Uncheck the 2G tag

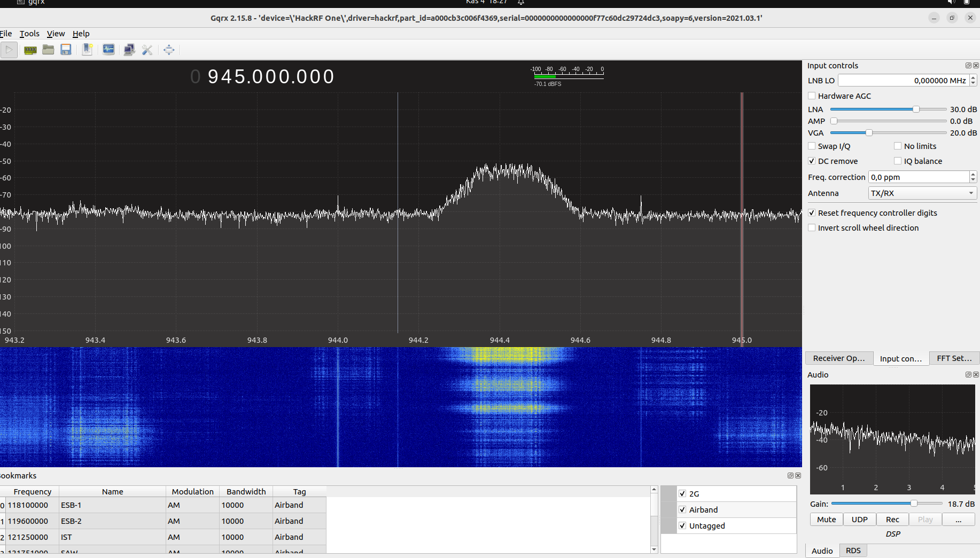[x=682, y=493]
